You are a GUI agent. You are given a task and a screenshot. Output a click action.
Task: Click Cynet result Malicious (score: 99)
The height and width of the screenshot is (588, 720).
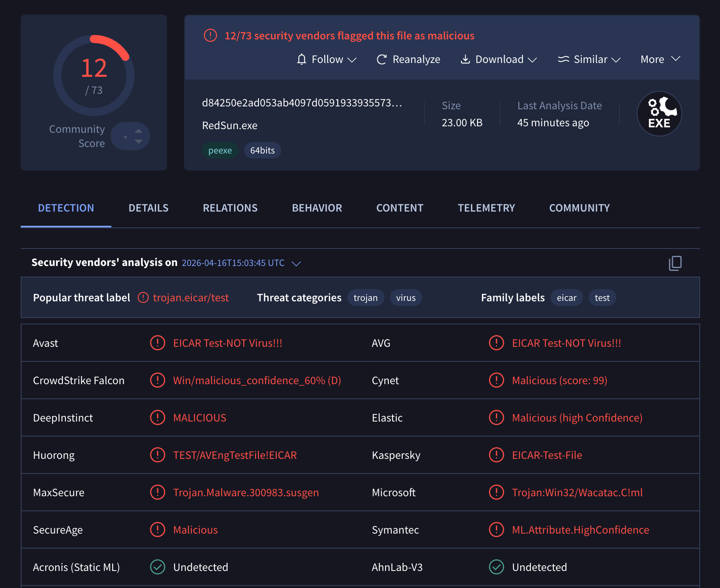click(x=560, y=380)
